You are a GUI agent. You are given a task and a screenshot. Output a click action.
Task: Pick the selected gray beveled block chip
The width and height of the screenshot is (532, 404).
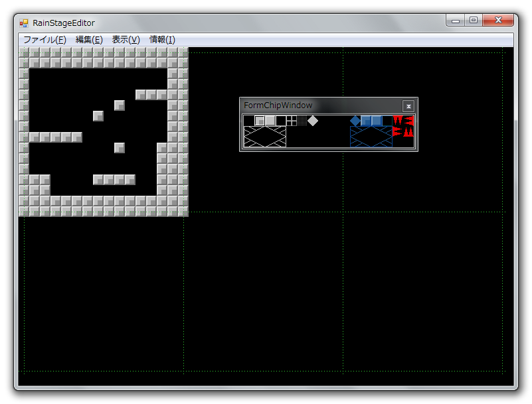[260, 120]
